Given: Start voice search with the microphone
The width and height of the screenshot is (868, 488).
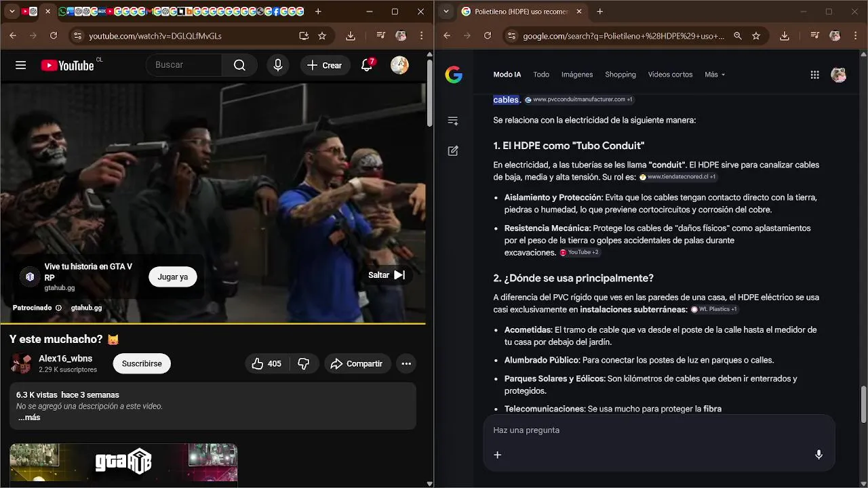Looking at the screenshot, I should tap(277, 65).
